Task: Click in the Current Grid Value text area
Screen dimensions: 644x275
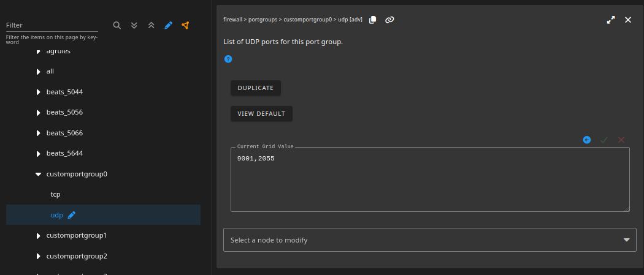Action: (x=429, y=184)
